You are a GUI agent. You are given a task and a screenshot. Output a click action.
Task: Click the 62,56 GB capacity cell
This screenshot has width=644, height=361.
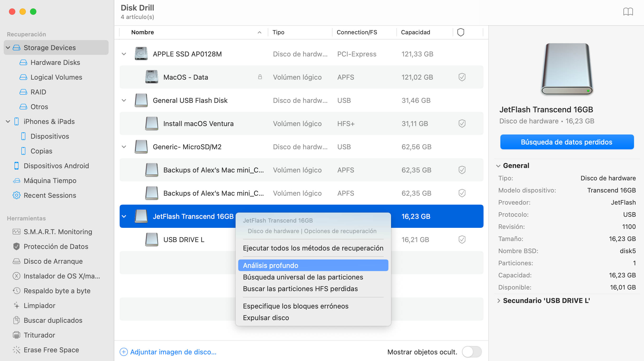tap(416, 147)
